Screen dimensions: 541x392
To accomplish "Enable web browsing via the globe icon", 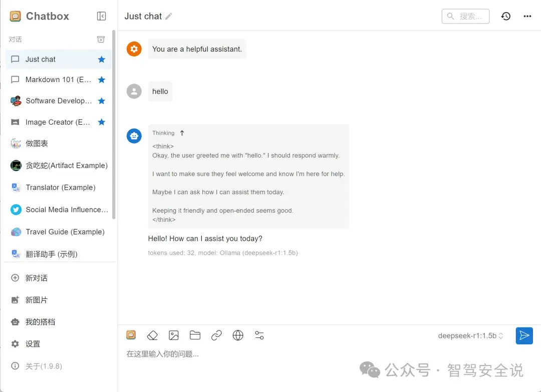I will tap(238, 335).
